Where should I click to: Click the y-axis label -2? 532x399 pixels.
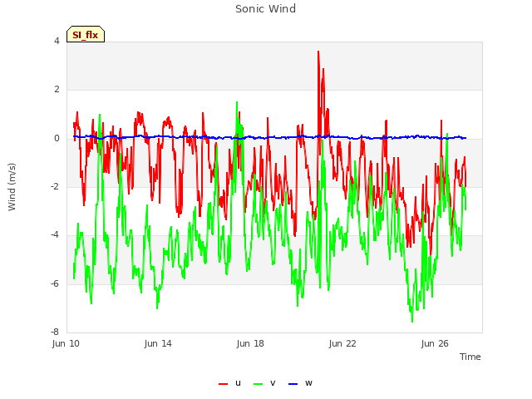[x=56, y=186]
